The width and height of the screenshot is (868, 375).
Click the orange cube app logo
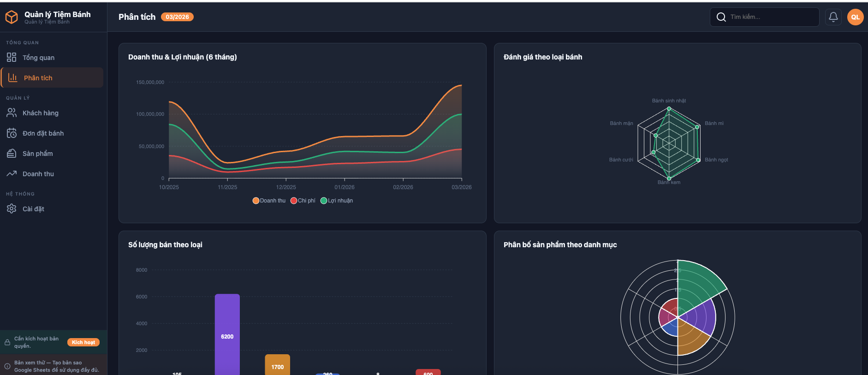coord(12,17)
